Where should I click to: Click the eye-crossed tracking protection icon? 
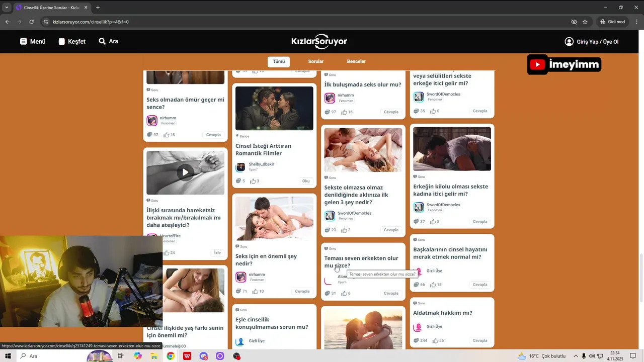pyautogui.click(x=574, y=22)
